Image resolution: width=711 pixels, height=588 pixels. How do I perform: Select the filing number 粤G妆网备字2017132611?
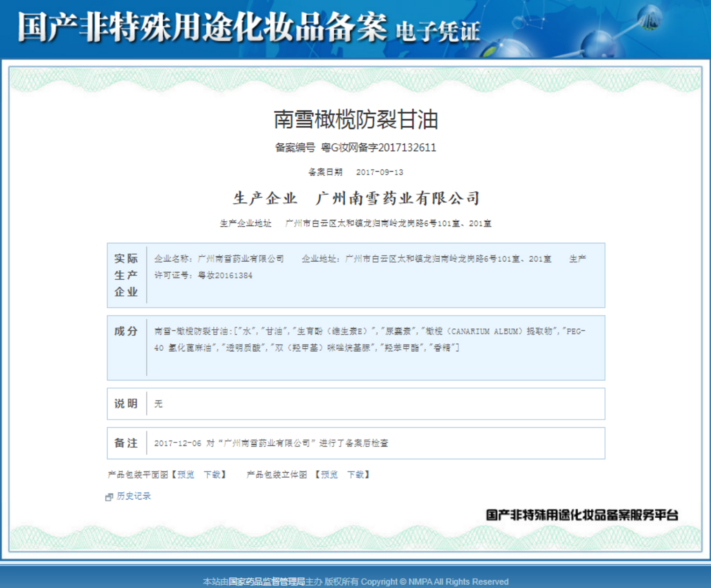coord(379,147)
